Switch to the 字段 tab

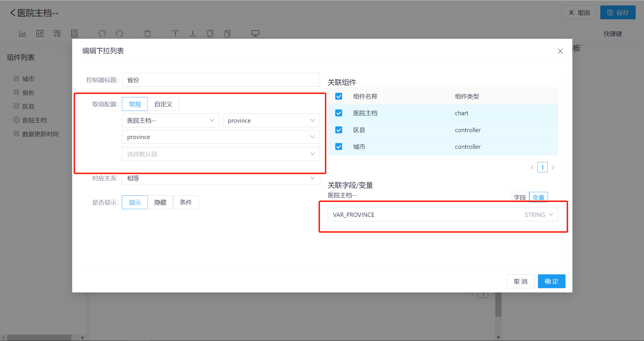(x=520, y=197)
